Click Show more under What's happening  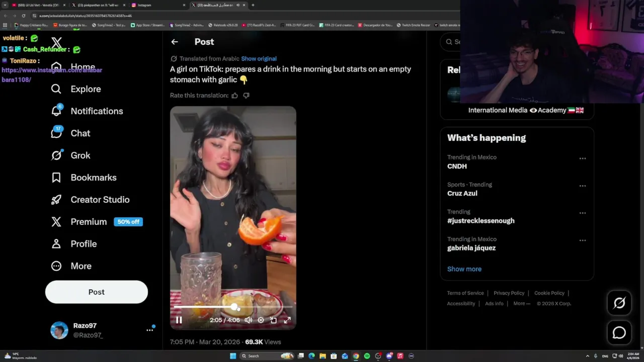(x=464, y=269)
